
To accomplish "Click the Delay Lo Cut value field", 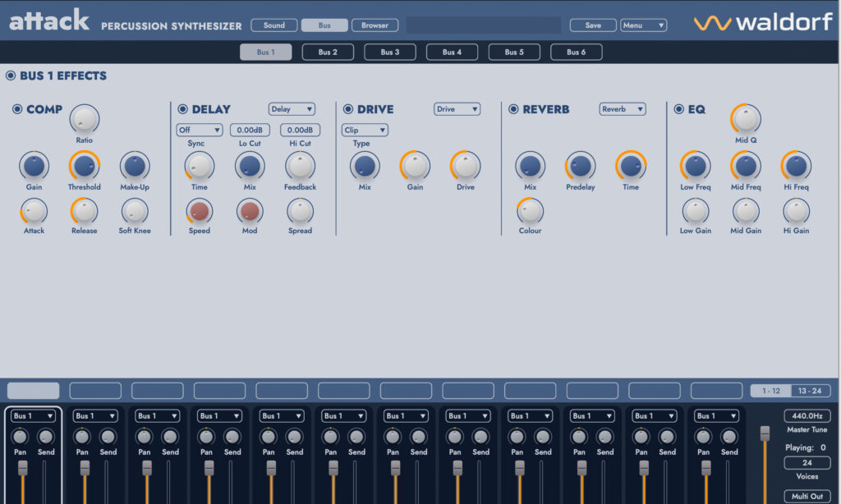I will point(250,130).
